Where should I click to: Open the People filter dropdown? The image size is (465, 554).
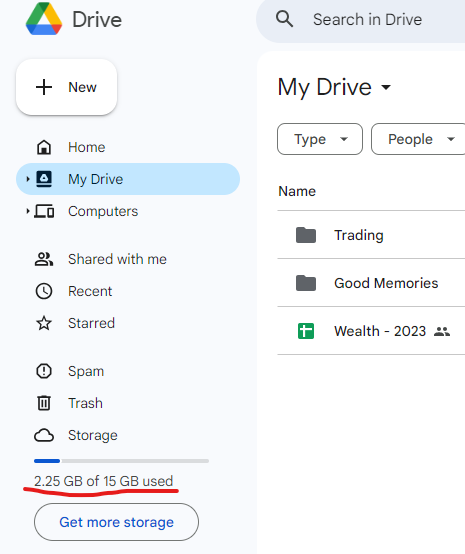[419, 139]
